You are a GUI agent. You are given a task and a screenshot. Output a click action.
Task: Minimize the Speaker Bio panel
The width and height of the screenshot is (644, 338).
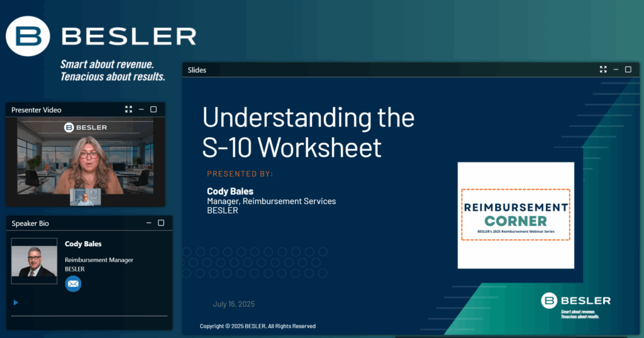coord(148,223)
